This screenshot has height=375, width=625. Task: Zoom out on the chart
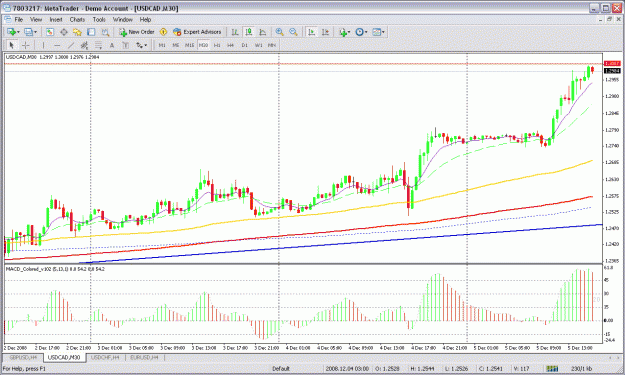coord(293,32)
